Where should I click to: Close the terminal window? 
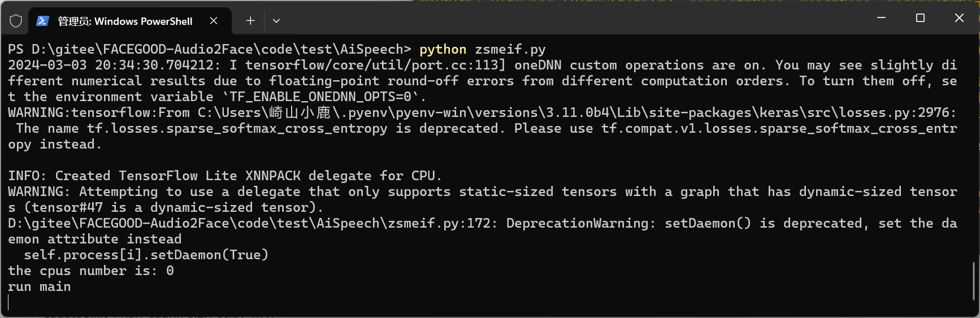click(959, 18)
